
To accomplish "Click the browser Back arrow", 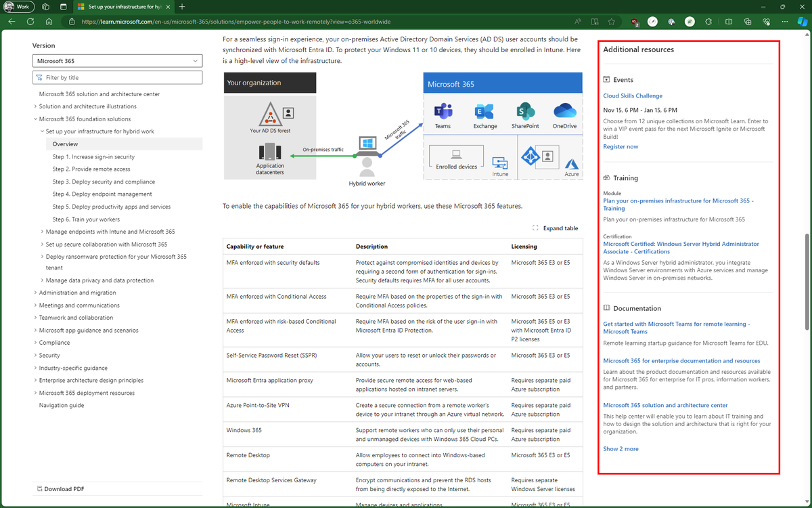I will click(12, 21).
